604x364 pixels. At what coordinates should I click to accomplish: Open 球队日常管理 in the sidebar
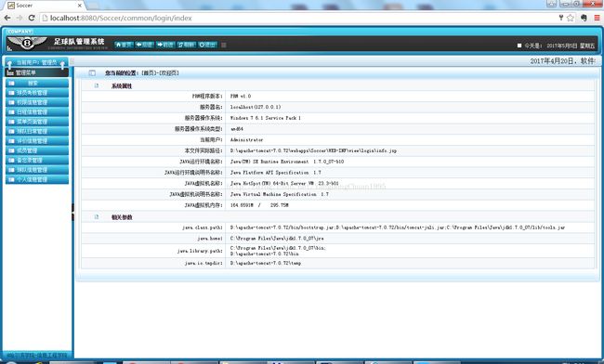click(37, 131)
